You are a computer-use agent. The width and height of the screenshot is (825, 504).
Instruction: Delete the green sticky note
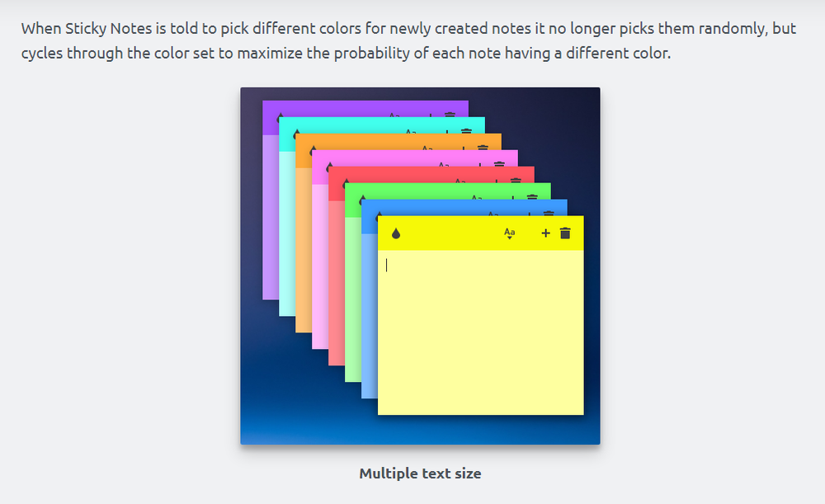click(x=532, y=197)
